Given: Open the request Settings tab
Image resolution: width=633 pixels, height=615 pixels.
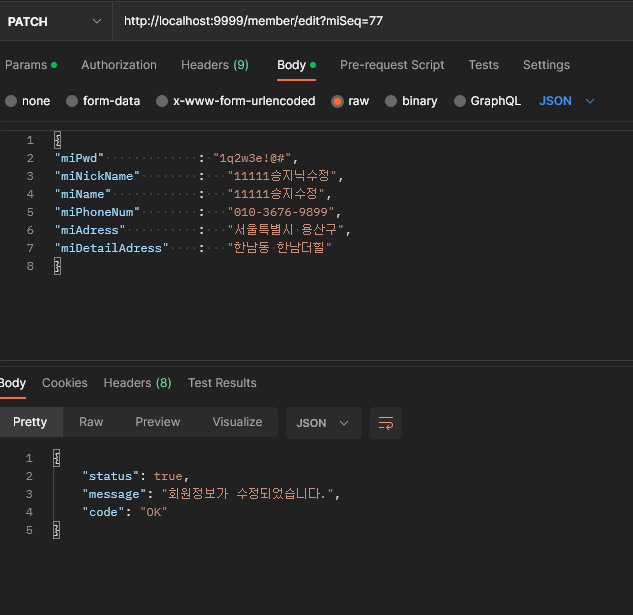Looking at the screenshot, I should [x=546, y=65].
